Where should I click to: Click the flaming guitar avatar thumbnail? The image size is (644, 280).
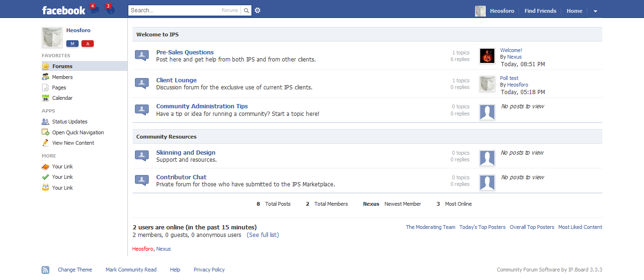[487, 56]
